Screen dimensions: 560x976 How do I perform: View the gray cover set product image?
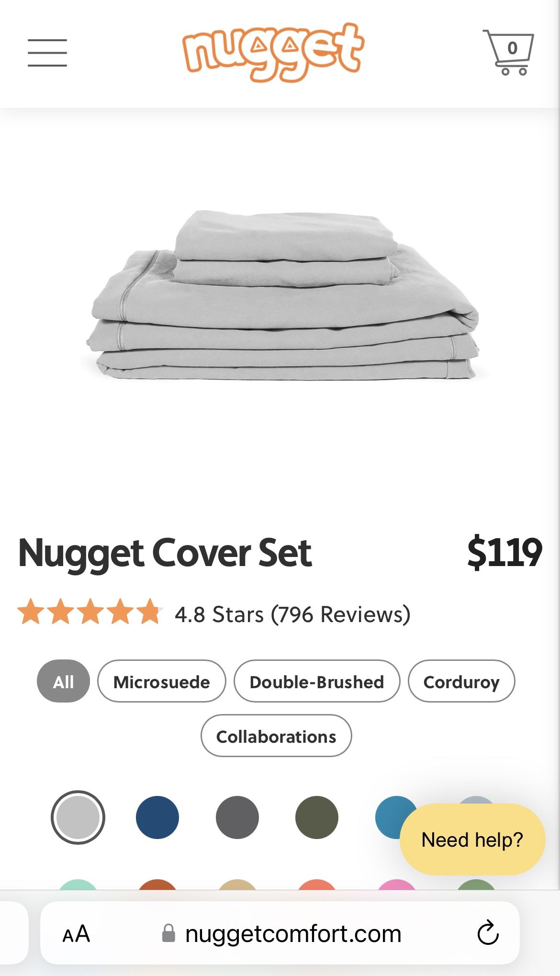pos(282,295)
